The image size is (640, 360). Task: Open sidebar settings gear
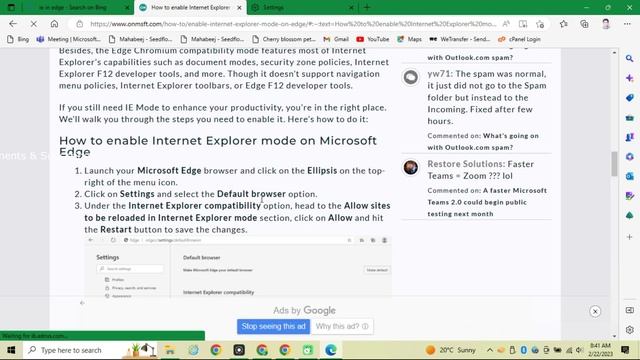[629, 329]
